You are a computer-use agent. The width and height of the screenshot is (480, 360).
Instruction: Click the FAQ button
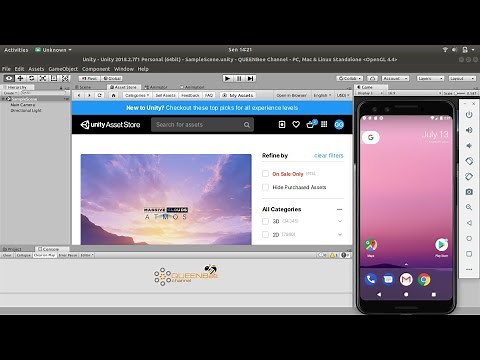tap(209, 95)
